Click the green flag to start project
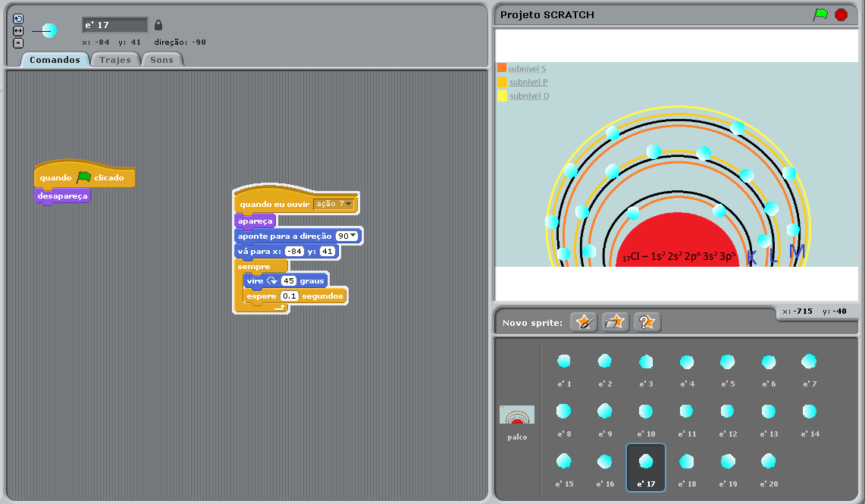This screenshot has width=865, height=504. click(x=820, y=14)
